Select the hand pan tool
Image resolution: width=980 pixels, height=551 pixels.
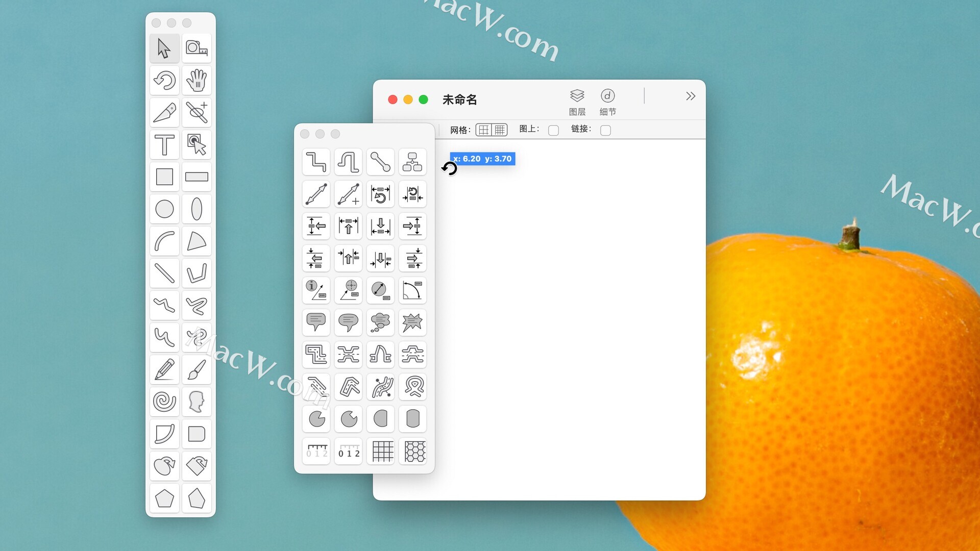click(197, 81)
